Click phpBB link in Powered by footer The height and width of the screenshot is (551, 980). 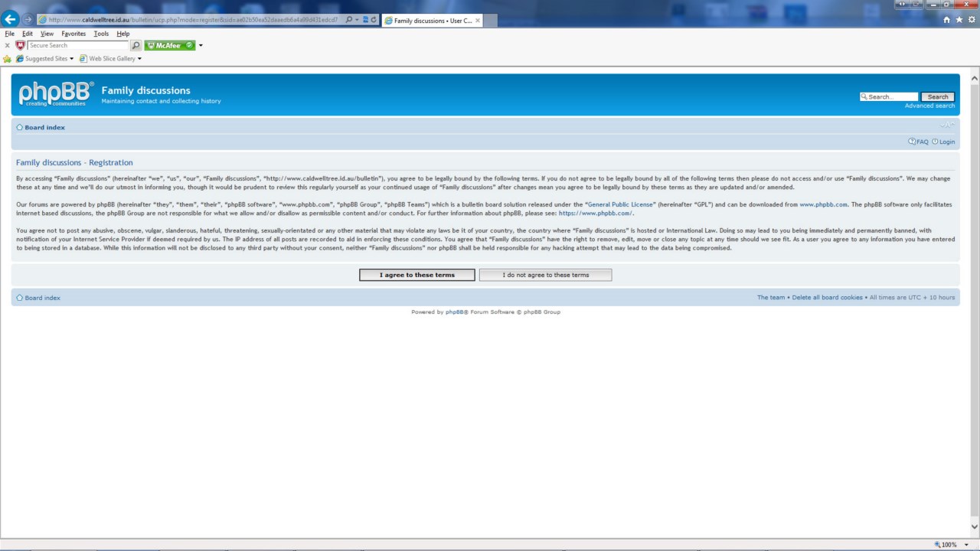(x=455, y=312)
